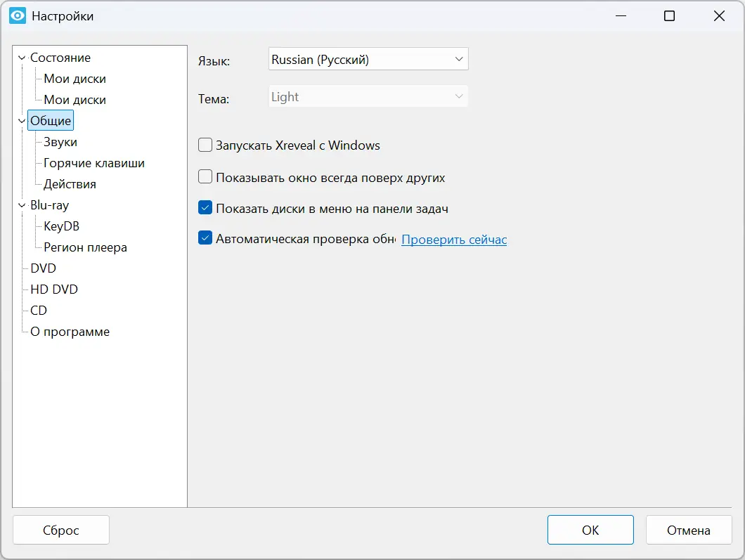Screen dimensions: 745x560
Task: Go to the Действия settings section
Action: tap(70, 184)
